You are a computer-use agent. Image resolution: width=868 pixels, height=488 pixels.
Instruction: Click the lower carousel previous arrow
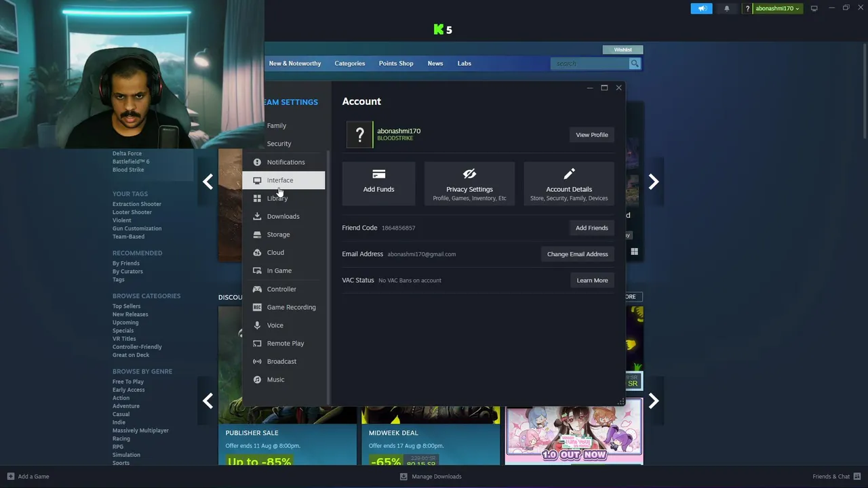(x=208, y=401)
